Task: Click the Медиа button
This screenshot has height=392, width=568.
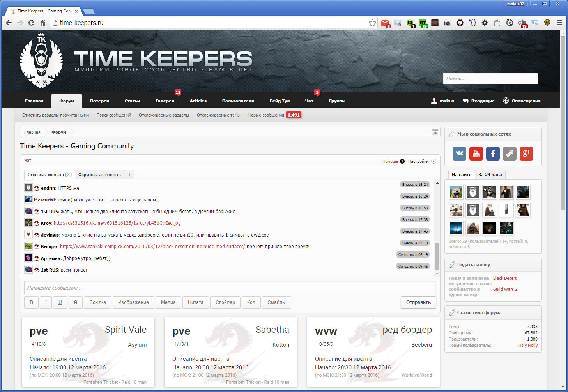Action: pos(168,302)
